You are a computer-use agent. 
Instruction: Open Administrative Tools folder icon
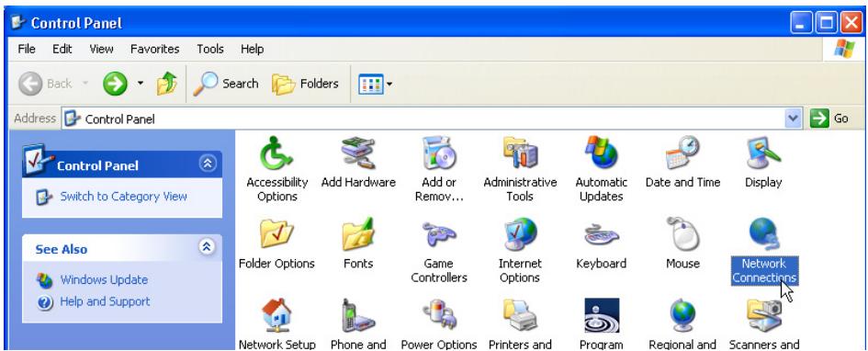[x=520, y=153]
